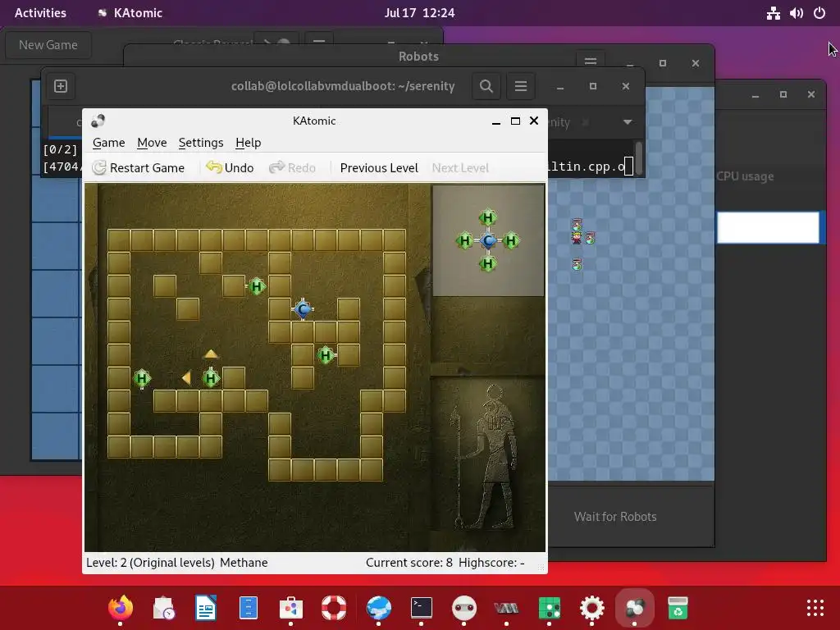Screen dimensions: 840x630
Task: Expand the terminal tab list dropdown arrow
Action: click(628, 122)
